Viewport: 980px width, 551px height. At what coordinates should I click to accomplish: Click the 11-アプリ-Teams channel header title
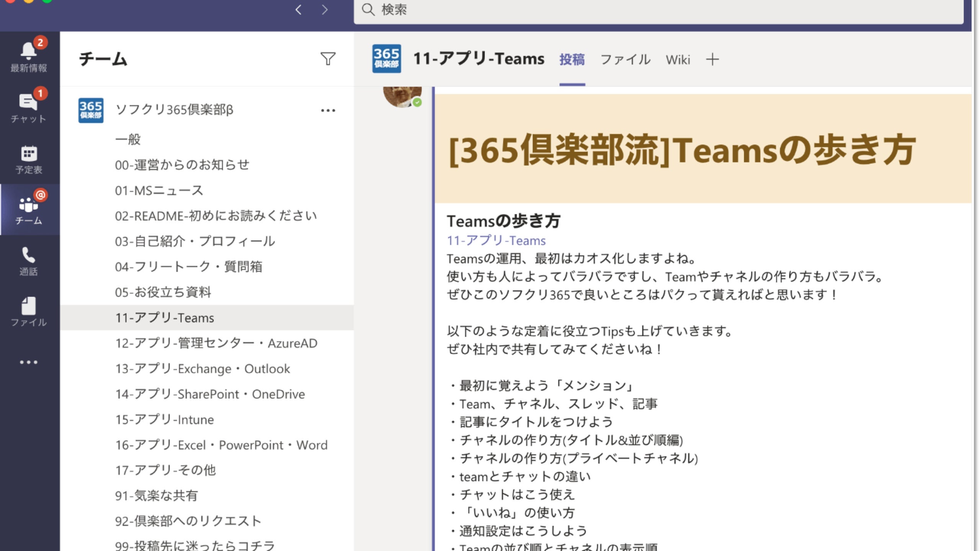(479, 59)
